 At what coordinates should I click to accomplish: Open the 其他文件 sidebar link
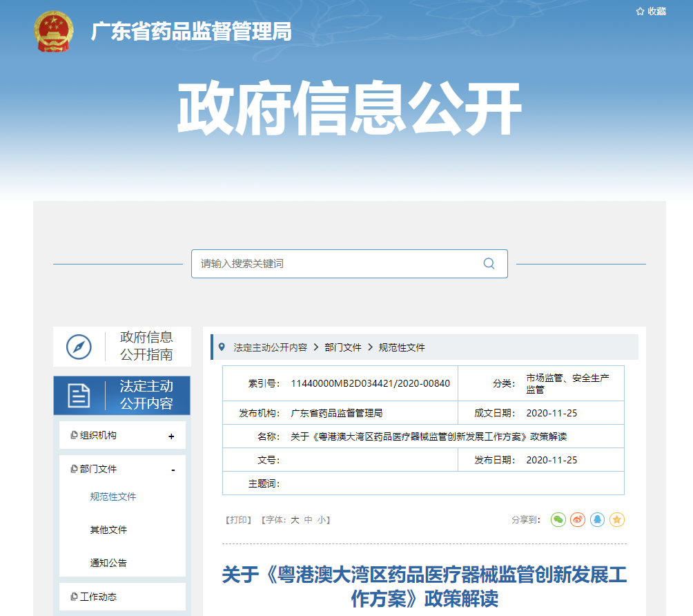pyautogui.click(x=107, y=529)
